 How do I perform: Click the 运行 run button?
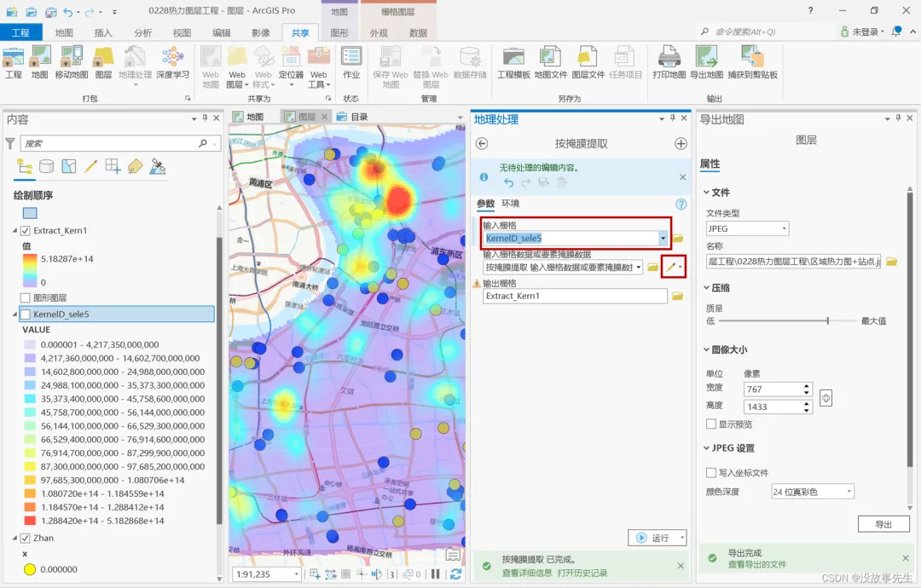pos(652,538)
